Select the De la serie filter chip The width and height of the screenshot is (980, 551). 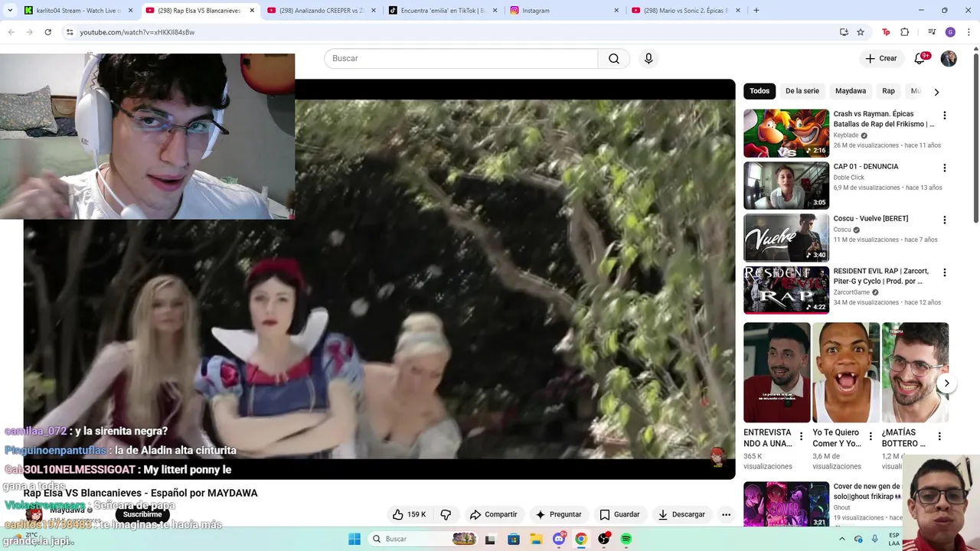click(802, 91)
